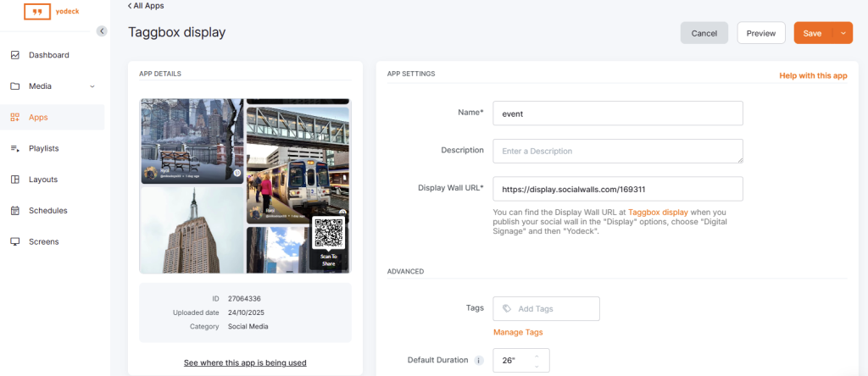Click the Layouts icon in sidebar

(14, 180)
